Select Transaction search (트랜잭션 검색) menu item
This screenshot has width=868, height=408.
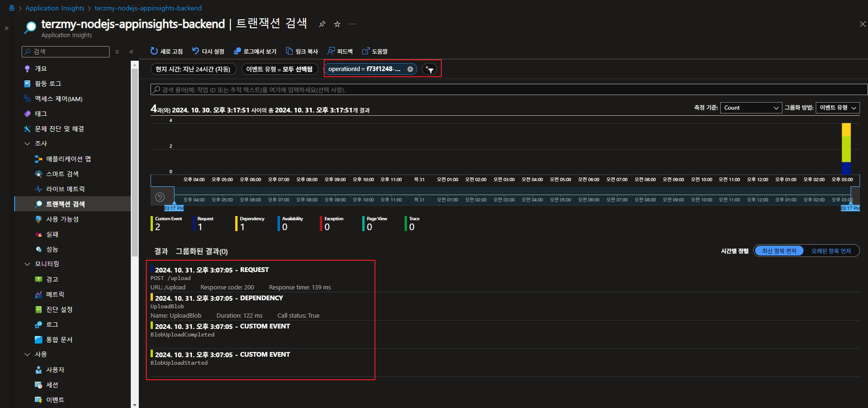coord(73,204)
